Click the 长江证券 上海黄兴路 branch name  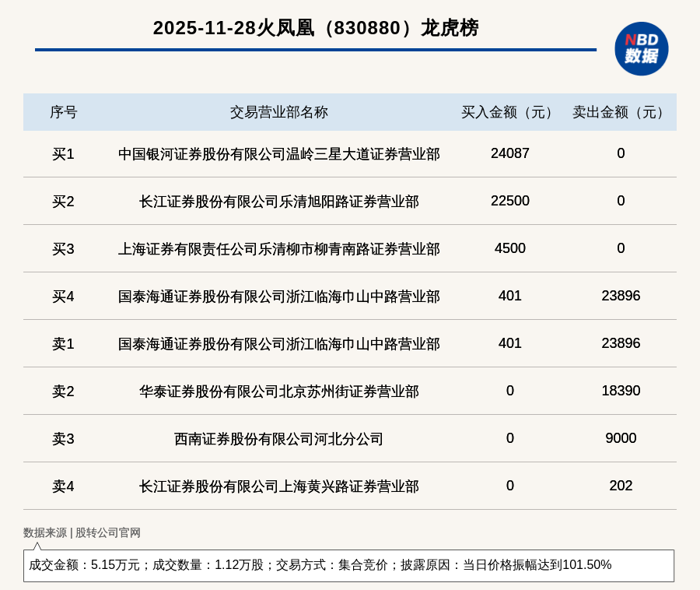(x=278, y=486)
